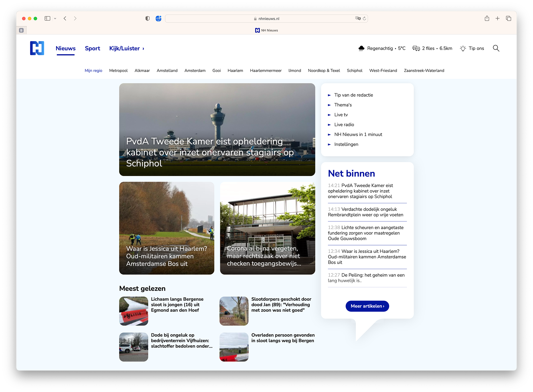Viewport: 533px width, 392px height.
Task: Click the translate page icon
Action: [358, 18]
